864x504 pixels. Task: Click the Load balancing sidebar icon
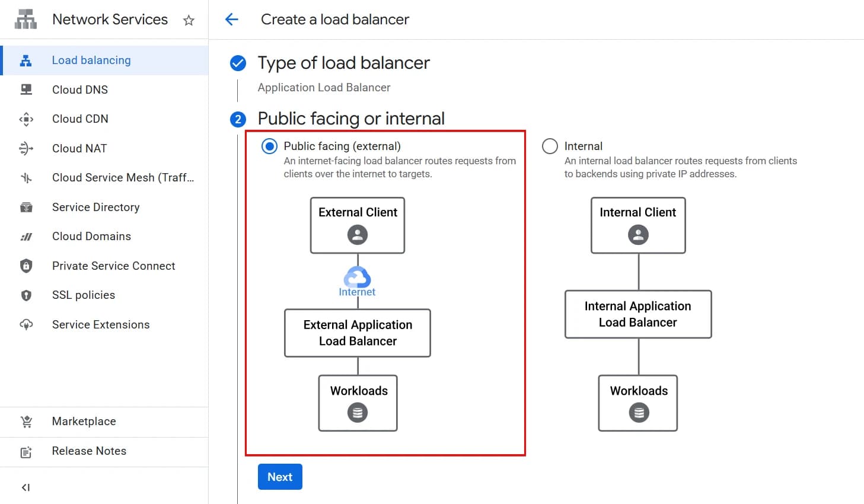(26, 60)
